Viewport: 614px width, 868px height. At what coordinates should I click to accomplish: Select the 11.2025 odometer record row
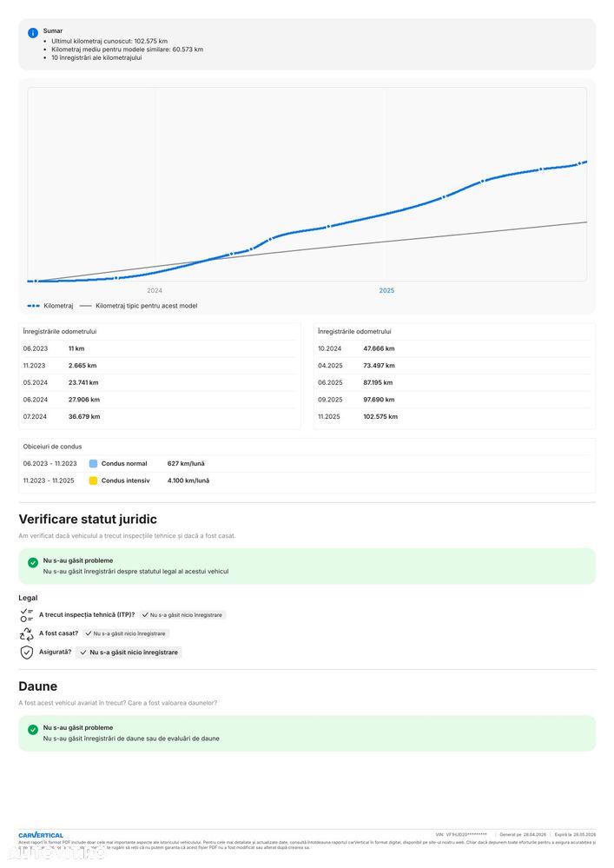coord(454,417)
